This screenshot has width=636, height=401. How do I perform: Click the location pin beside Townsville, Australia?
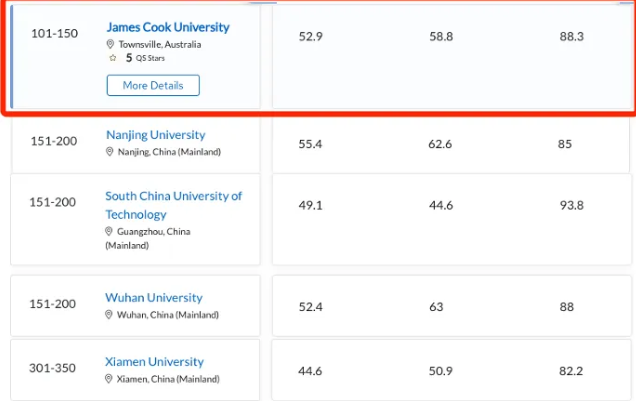[111, 45]
